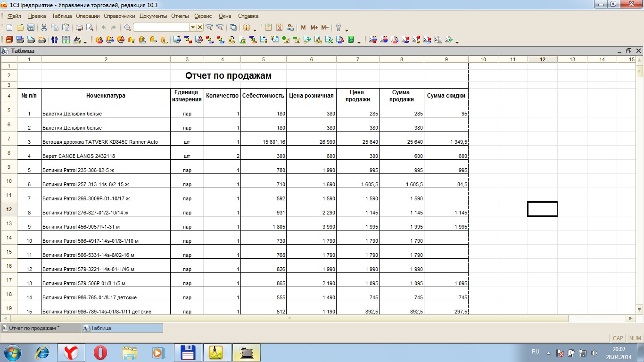Select the Номенклатура header cell
644x362 pixels.
click(x=106, y=96)
